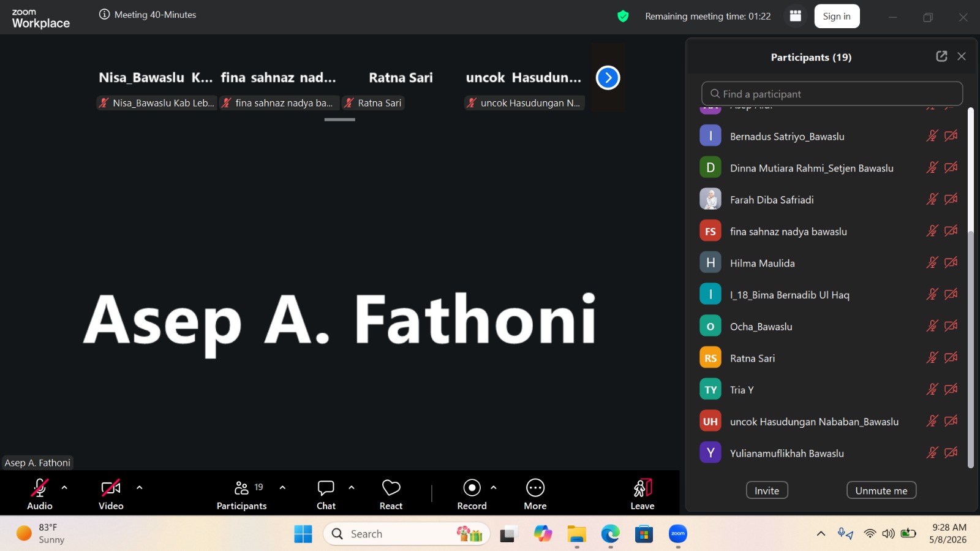This screenshot has width=980, height=551.
Task: Click Dinna Mutiara Rahmi camera off icon
Action: pyautogui.click(x=951, y=167)
